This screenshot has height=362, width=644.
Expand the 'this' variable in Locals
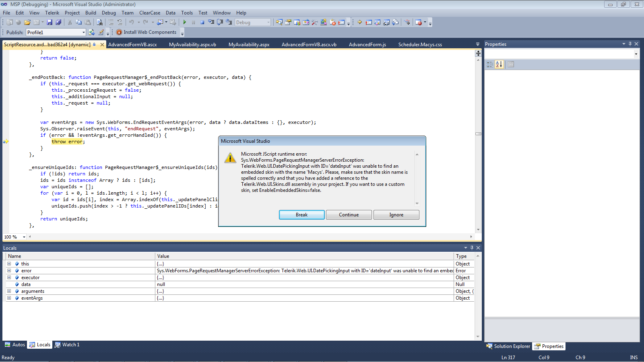9,264
